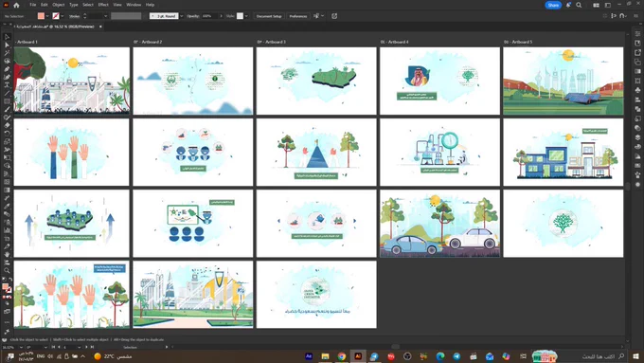Open the Window menu
Screen dimensions: 644x363
pyautogui.click(x=134, y=5)
